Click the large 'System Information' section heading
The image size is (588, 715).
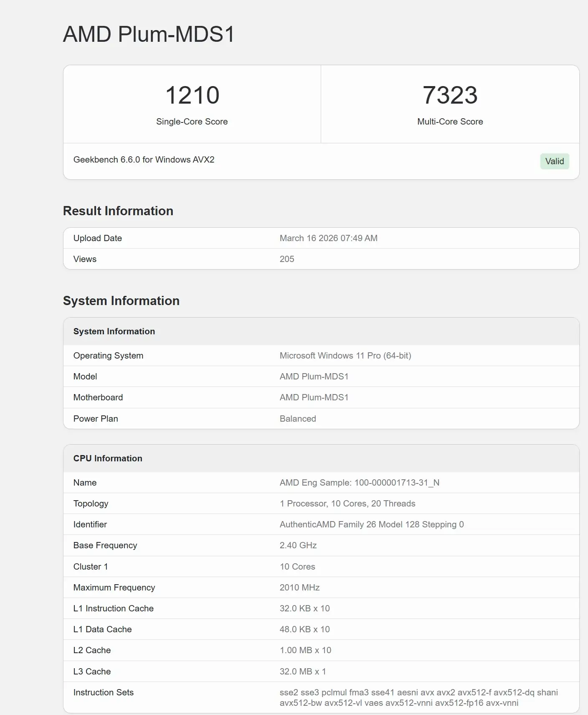pos(121,301)
